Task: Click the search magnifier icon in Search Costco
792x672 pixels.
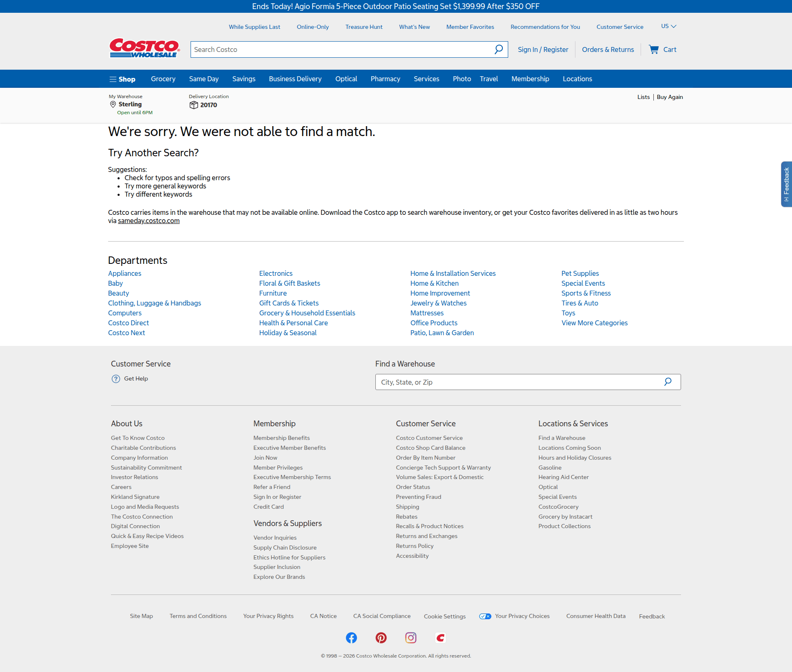Action: tap(499, 49)
